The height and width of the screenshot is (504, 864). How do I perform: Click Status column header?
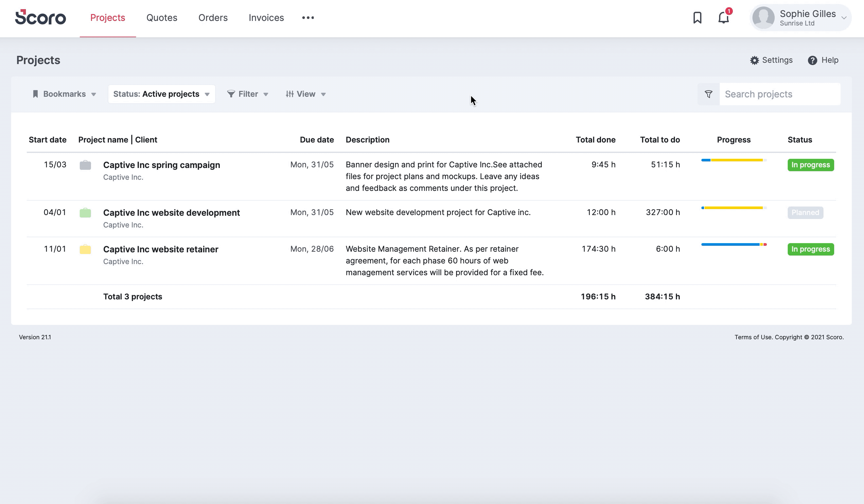point(800,140)
